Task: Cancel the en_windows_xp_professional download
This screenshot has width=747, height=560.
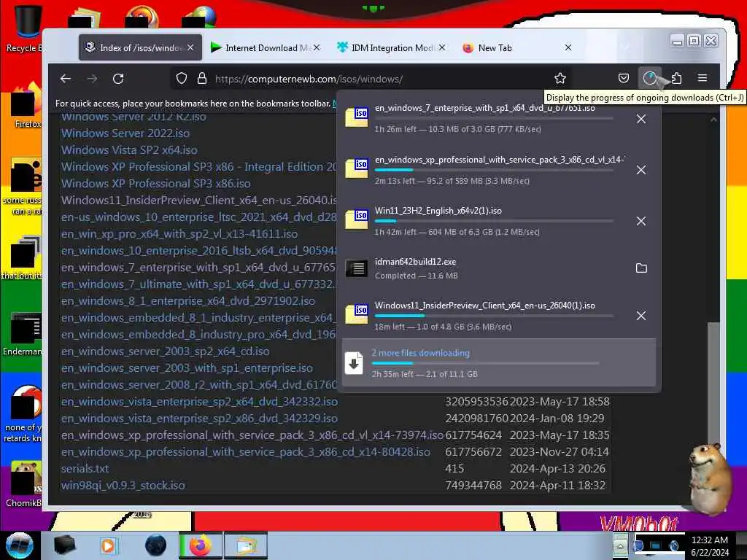Action: (641, 170)
